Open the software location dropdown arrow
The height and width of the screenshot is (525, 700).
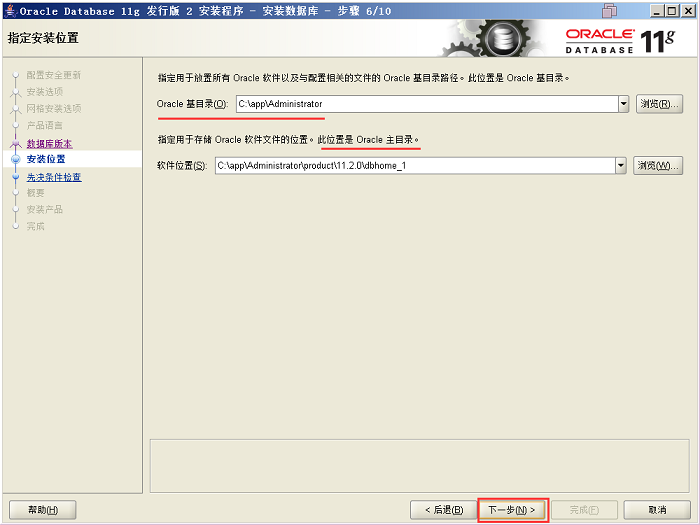[621, 166]
